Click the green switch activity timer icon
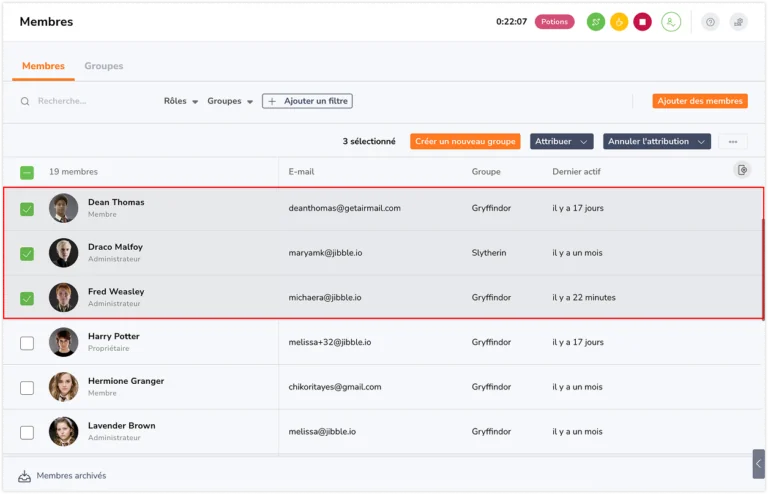Screen dimensions: 768x494 [596, 22]
